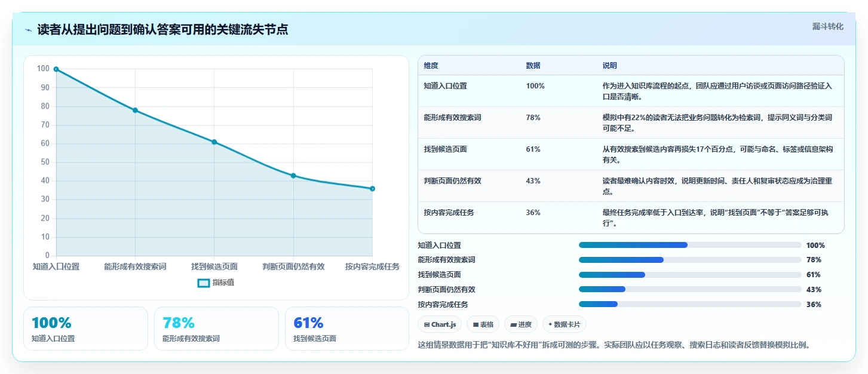Image resolution: width=868 pixels, height=374 pixels.
Task: Click the 读者最难确认内容时效 description
Action: click(717, 186)
